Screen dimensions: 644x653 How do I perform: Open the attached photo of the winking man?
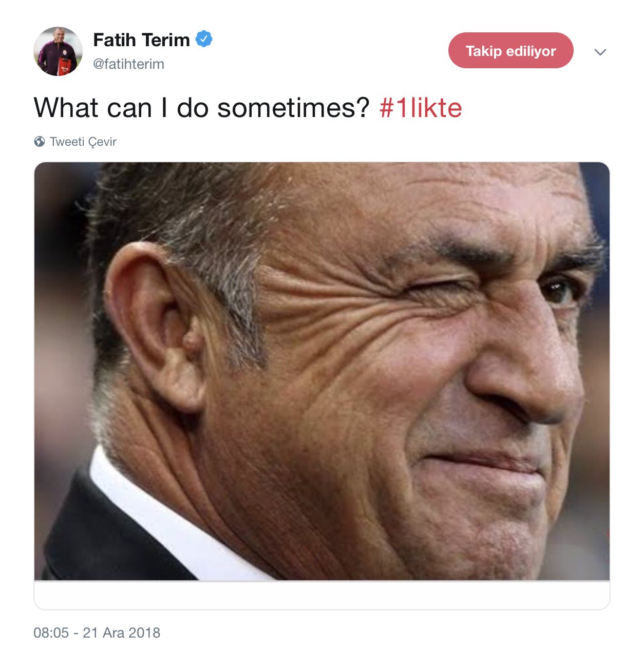pos(322,371)
